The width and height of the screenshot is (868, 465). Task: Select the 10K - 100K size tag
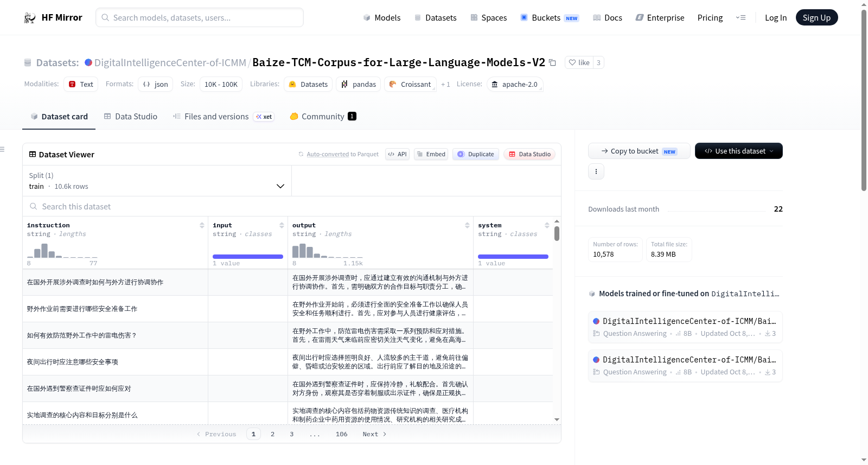221,84
